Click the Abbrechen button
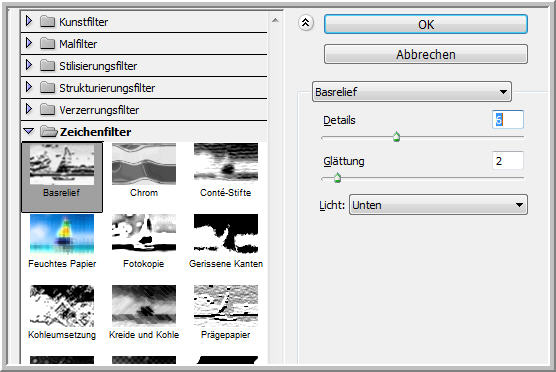Viewport: 556px width, 372px height. point(426,54)
